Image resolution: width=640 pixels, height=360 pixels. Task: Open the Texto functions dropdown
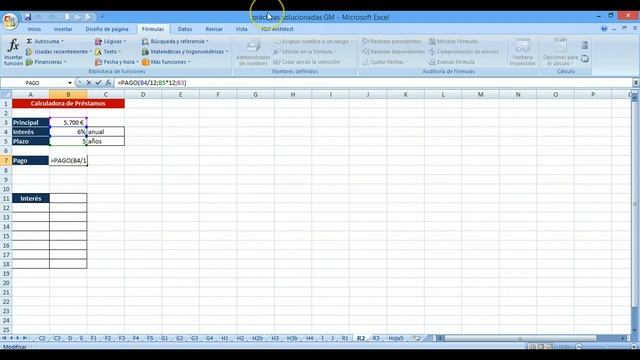click(108, 52)
